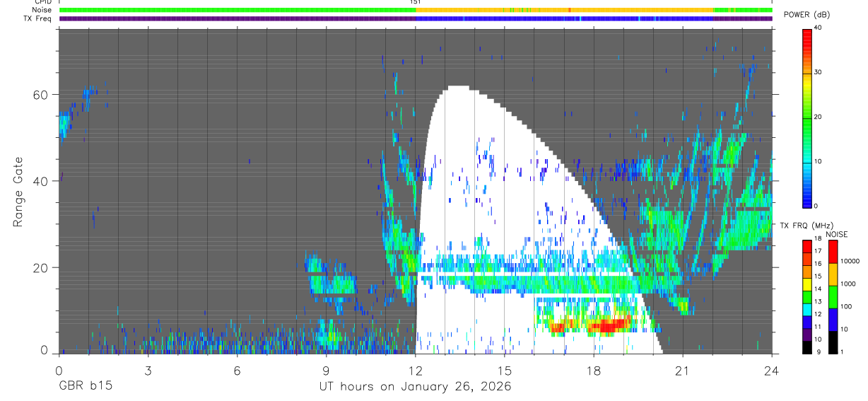The image size is (868, 401).
Task: Click the Noise strip at top
Action: coord(416,10)
